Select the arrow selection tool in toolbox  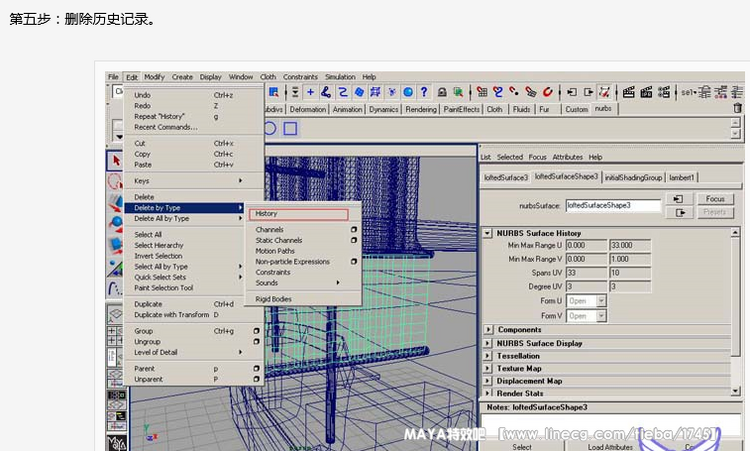pos(115,161)
